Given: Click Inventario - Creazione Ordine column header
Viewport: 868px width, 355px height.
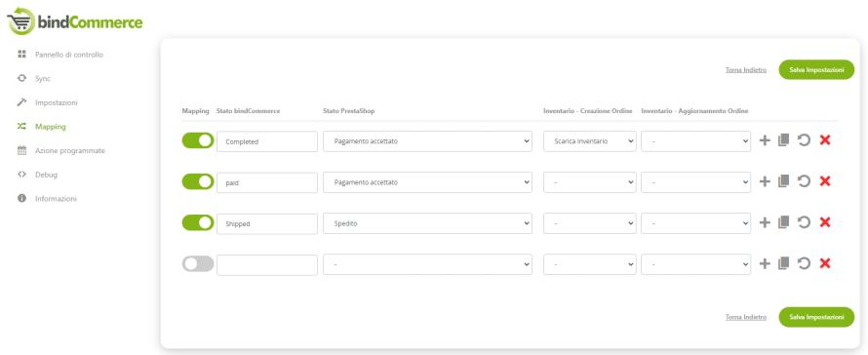Looking at the screenshot, I should coord(588,111).
